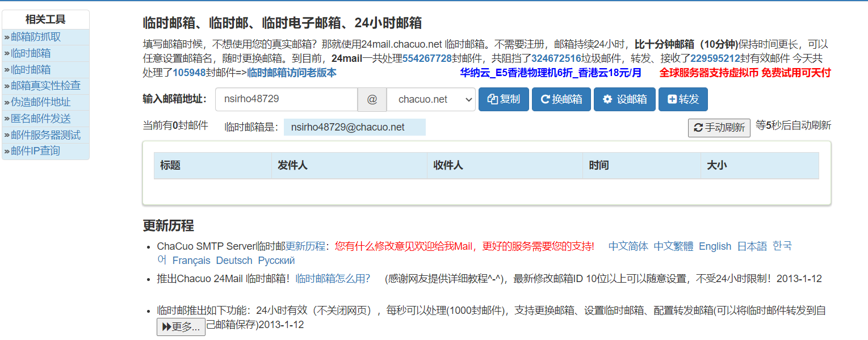
Task: Expand the 更多... button
Action: (181, 327)
